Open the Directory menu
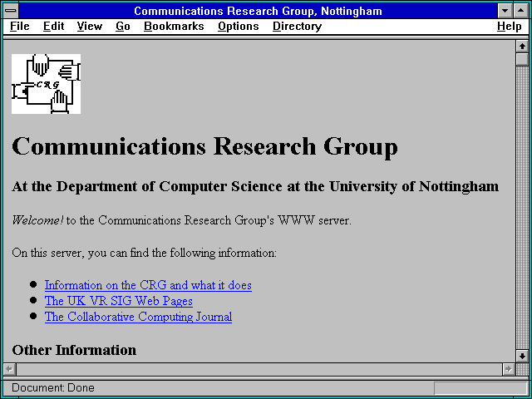The height and width of the screenshot is (399, 532). [297, 26]
